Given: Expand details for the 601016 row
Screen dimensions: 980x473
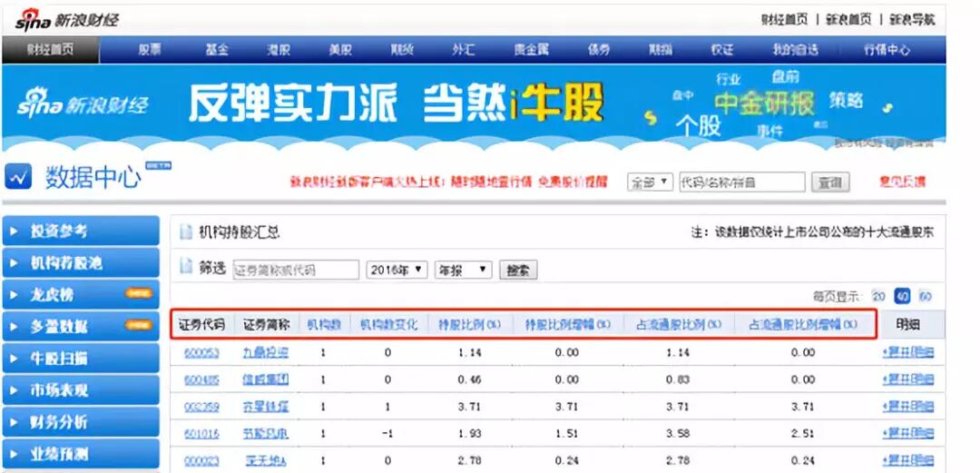Looking at the screenshot, I should pos(908,434).
